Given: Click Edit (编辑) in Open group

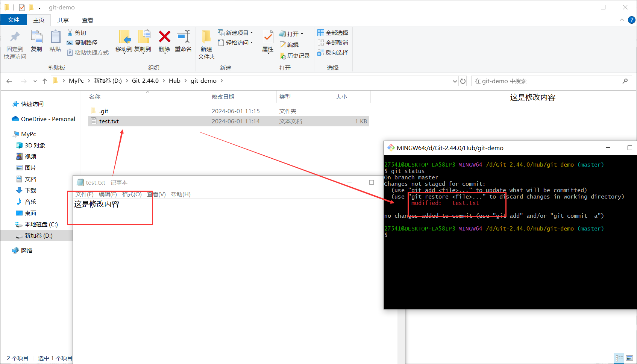Looking at the screenshot, I should point(289,45).
